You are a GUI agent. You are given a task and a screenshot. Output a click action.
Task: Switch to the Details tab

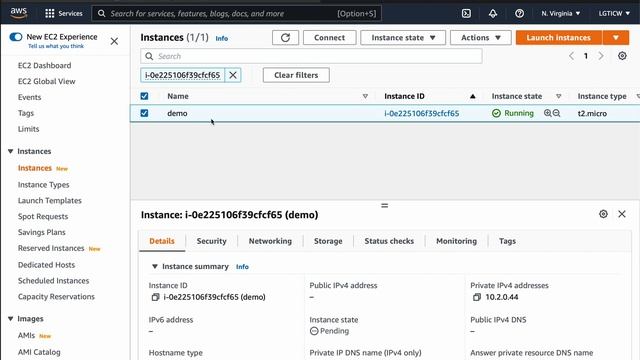[162, 241]
